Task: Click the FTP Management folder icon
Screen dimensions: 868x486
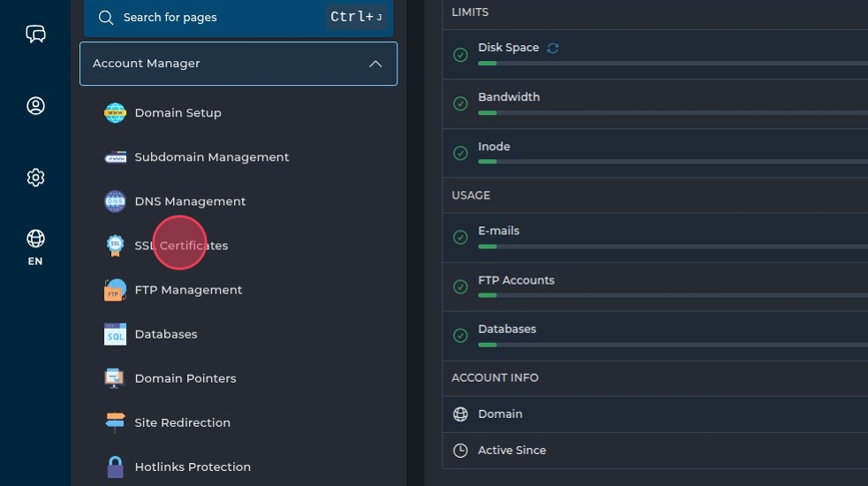Action: pos(115,290)
